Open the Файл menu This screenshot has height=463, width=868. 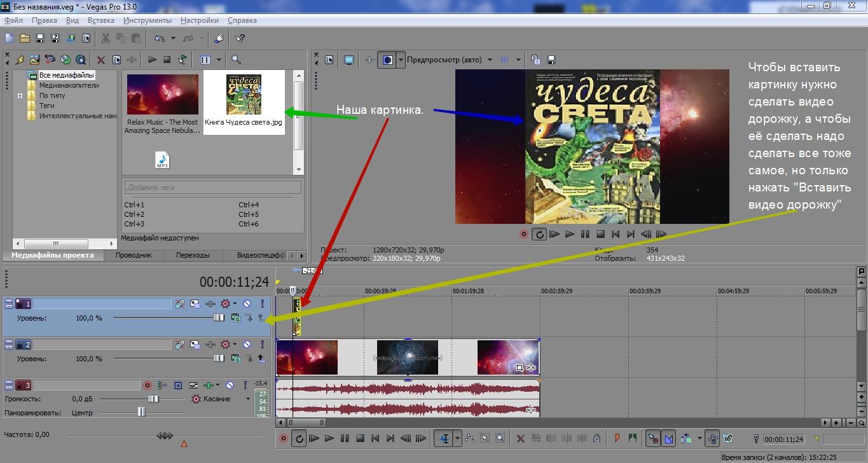pos(13,20)
